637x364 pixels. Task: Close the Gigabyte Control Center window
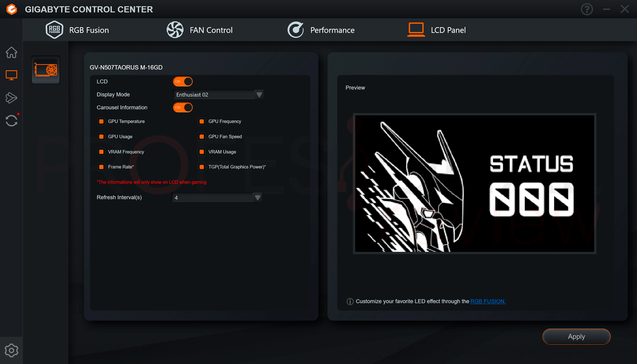tap(625, 9)
